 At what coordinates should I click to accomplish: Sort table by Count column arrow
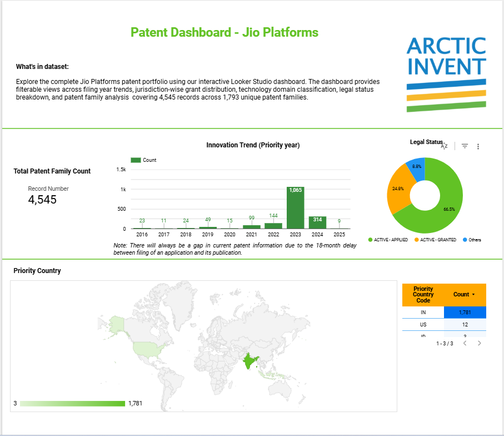pyautogui.click(x=473, y=294)
